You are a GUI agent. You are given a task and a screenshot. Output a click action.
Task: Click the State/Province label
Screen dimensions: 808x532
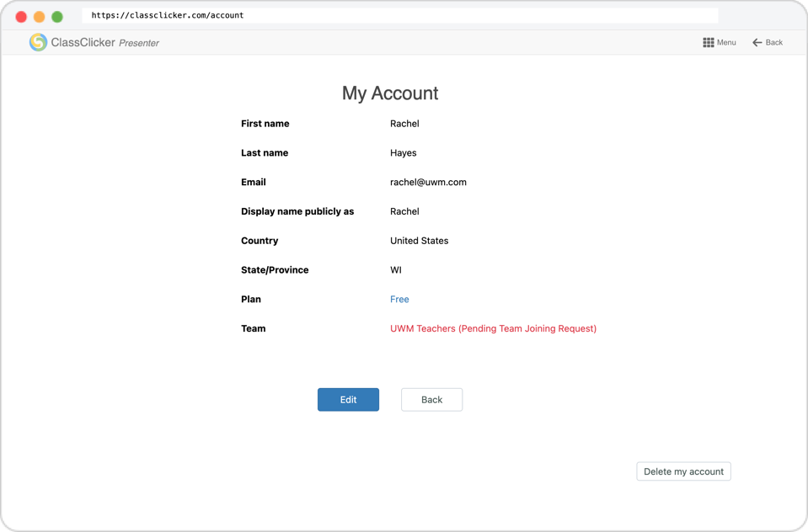[275, 270]
